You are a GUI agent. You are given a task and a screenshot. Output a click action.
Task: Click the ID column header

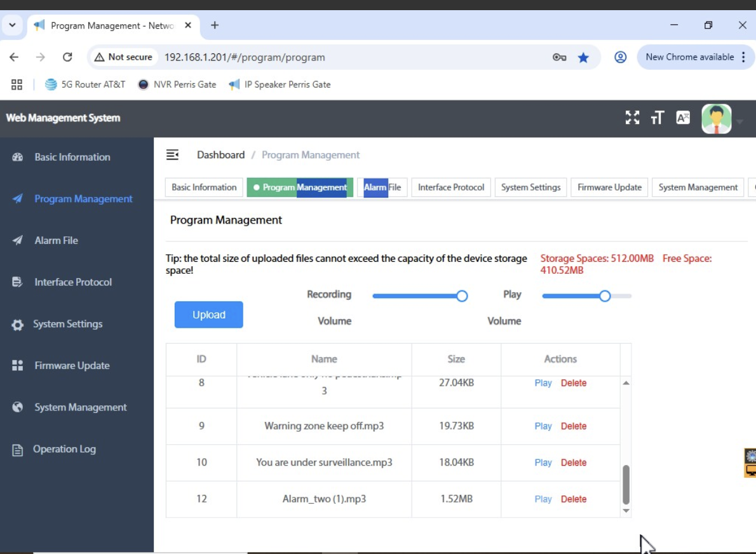[x=201, y=359]
